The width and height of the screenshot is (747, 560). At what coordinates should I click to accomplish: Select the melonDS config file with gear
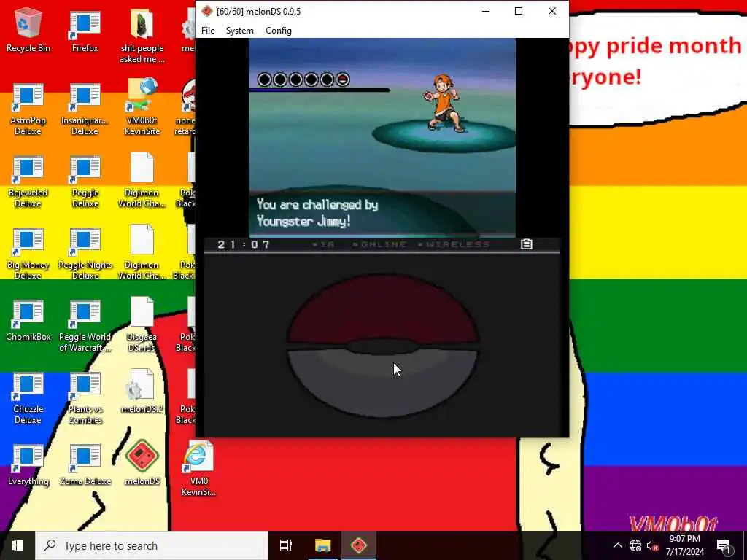click(142, 392)
